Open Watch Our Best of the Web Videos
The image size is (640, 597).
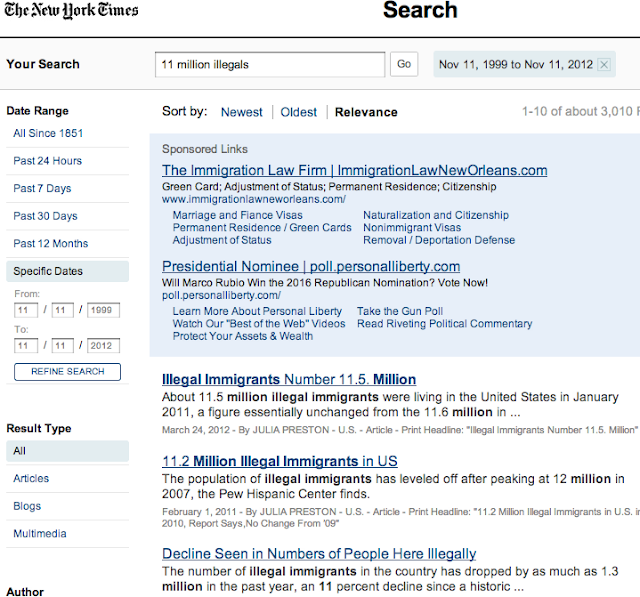coord(259,324)
